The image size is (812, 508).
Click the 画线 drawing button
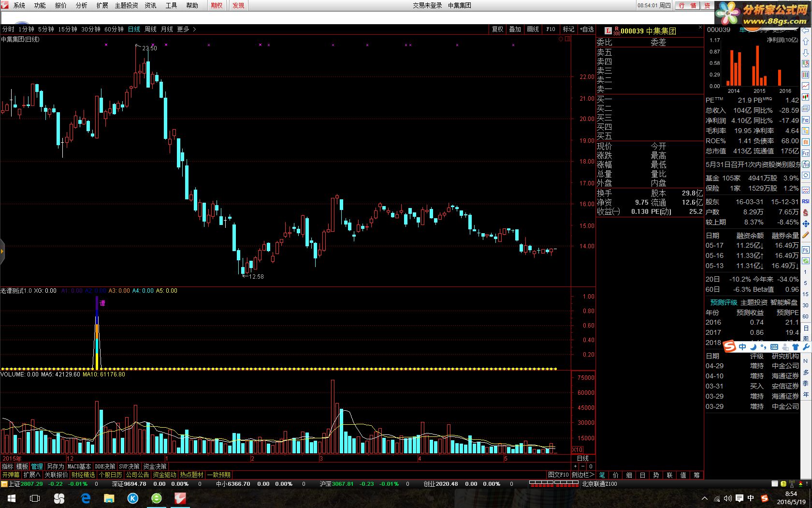point(533,29)
